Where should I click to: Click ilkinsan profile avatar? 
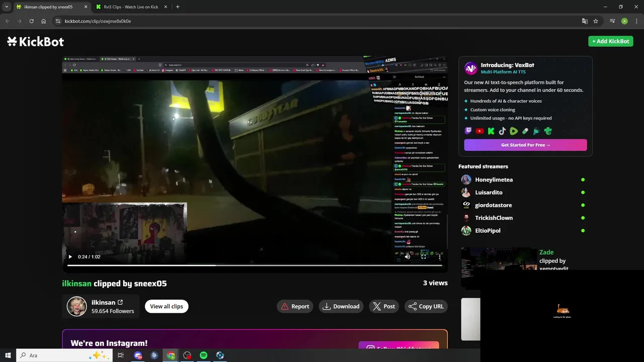[x=77, y=306]
